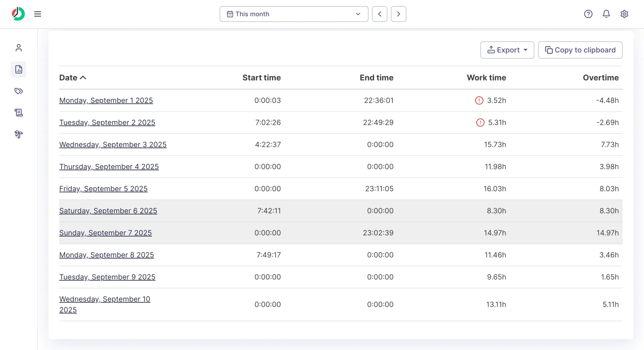The width and height of the screenshot is (644, 350).
Task: Select work time 16.03h
Action: coord(495,189)
